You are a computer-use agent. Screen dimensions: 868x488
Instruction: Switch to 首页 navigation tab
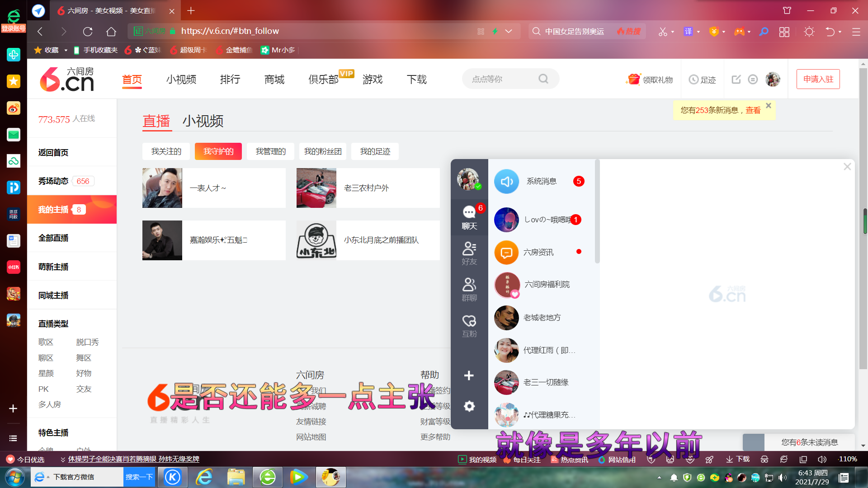[x=132, y=80]
